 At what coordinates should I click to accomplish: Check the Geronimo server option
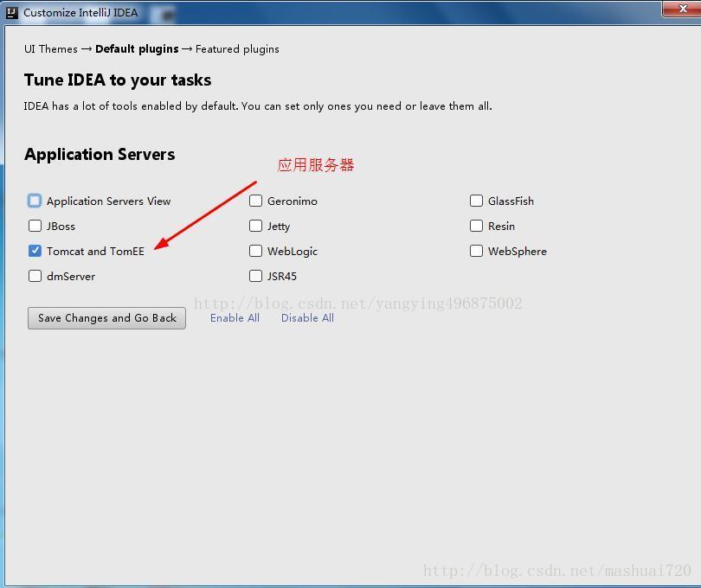pos(256,201)
